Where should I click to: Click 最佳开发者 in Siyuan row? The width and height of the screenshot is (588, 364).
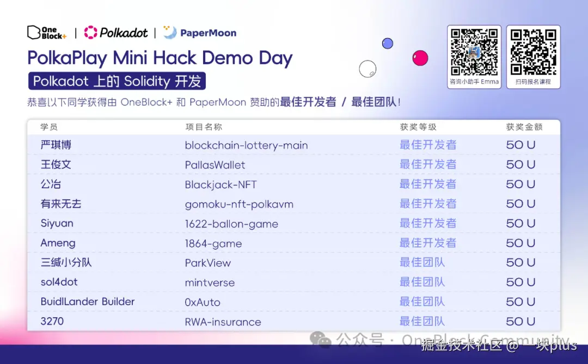pyautogui.click(x=428, y=223)
